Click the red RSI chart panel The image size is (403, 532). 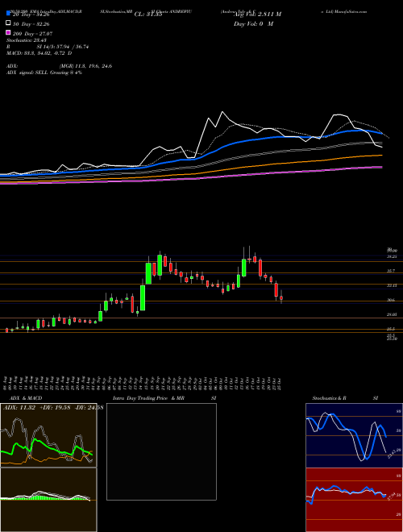click(354, 500)
